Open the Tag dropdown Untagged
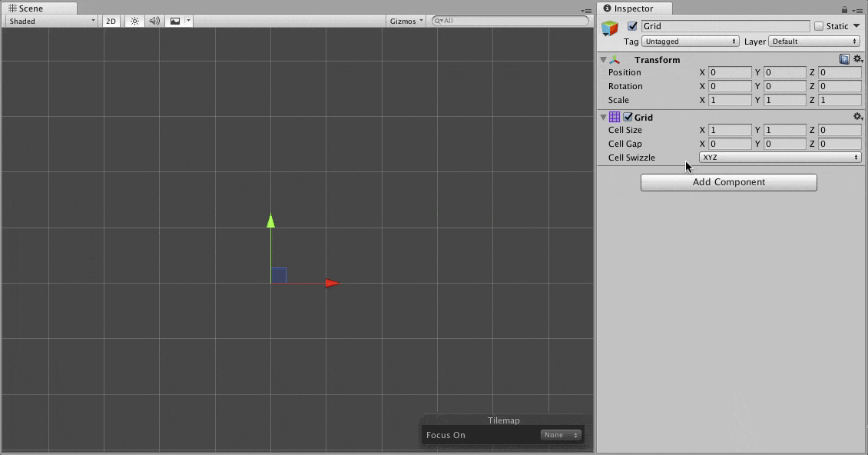The image size is (868, 455). 691,42
